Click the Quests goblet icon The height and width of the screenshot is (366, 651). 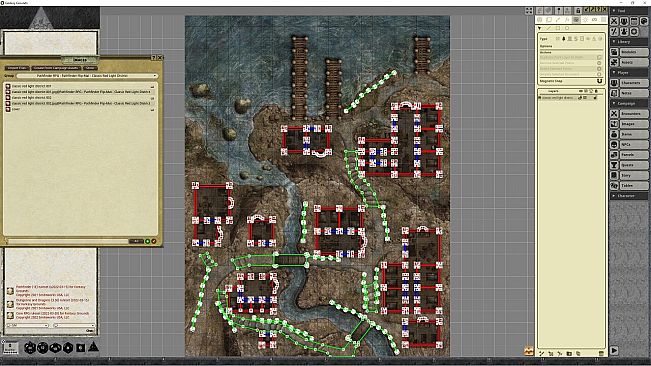click(x=614, y=165)
